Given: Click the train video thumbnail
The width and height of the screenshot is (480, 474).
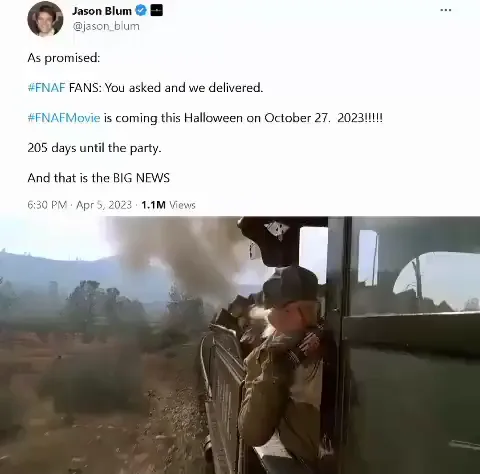Looking at the screenshot, I should (240, 345).
